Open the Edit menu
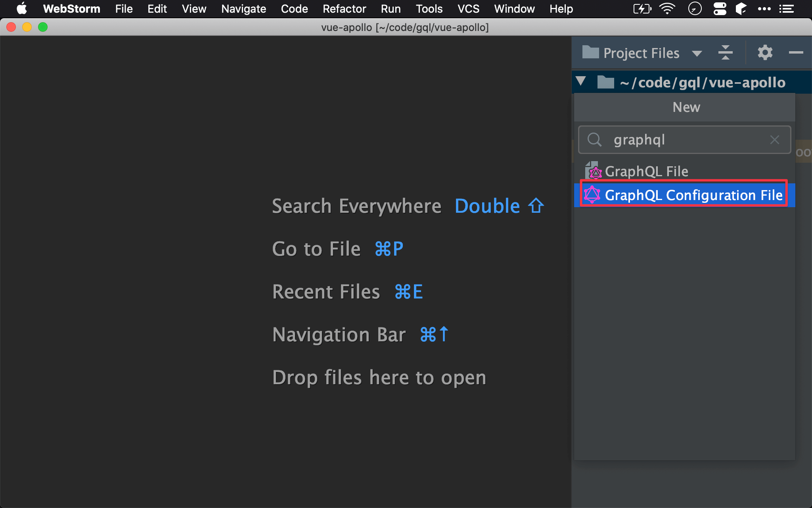This screenshot has height=508, width=812. tap(157, 9)
